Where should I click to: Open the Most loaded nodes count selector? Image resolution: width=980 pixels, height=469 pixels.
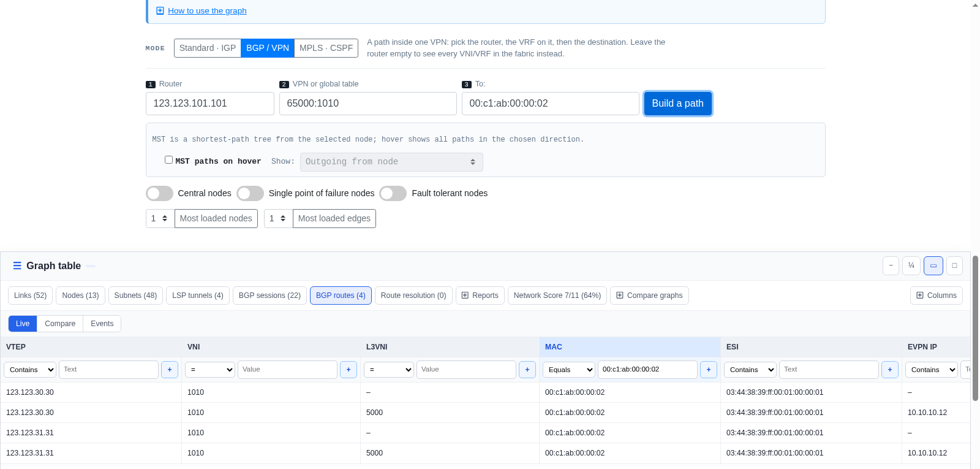[160, 218]
